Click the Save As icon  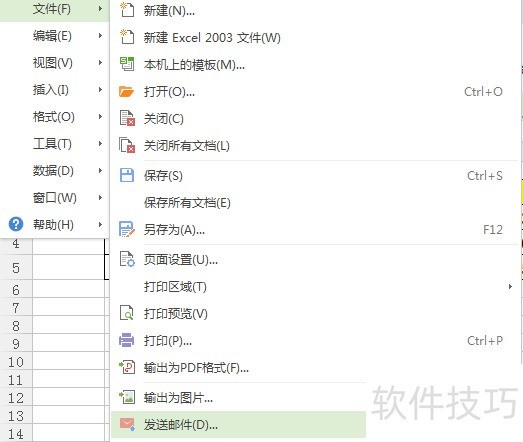tap(127, 229)
